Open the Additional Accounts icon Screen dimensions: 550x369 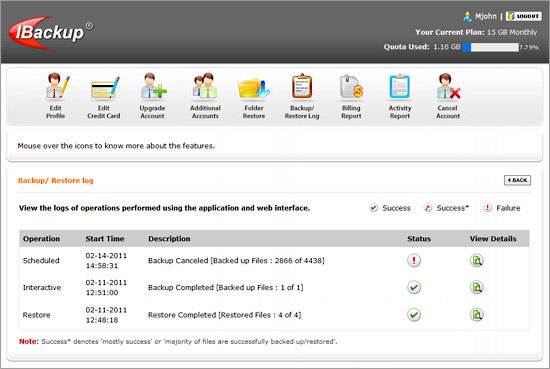click(x=205, y=86)
